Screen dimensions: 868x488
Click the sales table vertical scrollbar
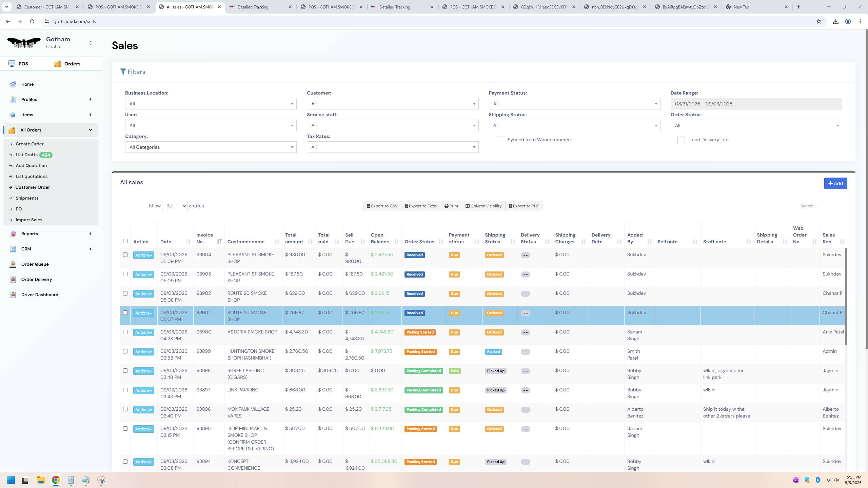pyautogui.click(x=846, y=297)
